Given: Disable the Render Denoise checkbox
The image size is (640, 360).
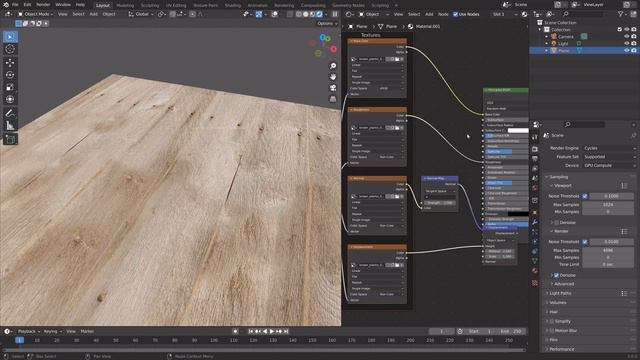Looking at the screenshot, I should [x=556, y=275].
